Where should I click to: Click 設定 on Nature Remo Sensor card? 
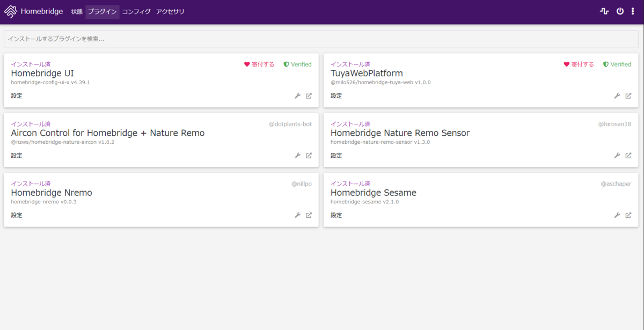click(336, 156)
